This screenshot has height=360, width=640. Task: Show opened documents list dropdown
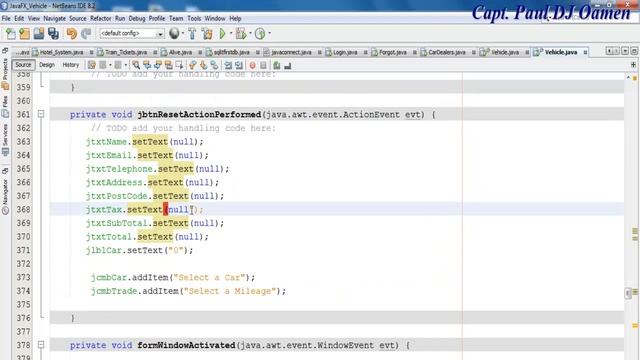coord(625,51)
